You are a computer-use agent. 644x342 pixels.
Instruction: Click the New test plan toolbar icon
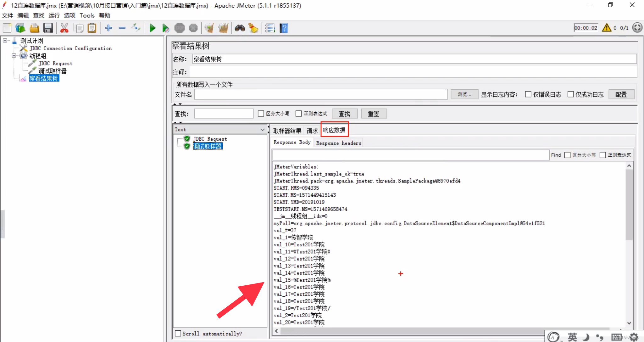pyautogui.click(x=7, y=28)
